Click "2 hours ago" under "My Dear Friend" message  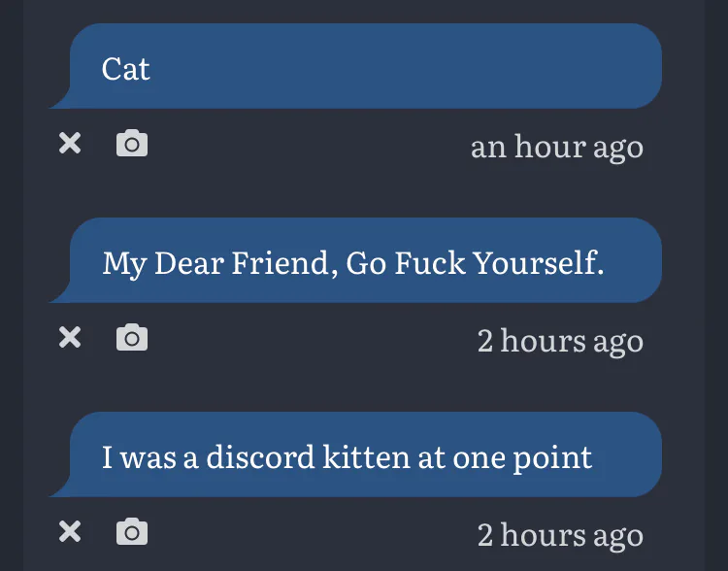pos(560,341)
